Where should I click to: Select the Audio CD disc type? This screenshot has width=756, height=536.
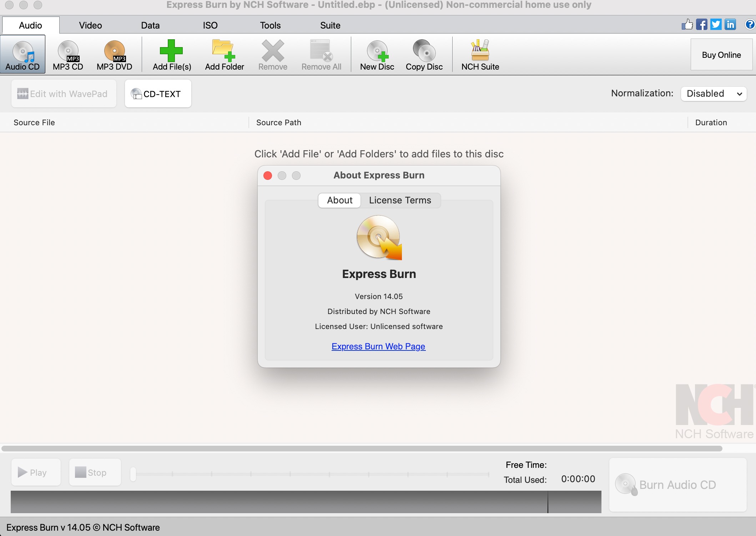22,54
